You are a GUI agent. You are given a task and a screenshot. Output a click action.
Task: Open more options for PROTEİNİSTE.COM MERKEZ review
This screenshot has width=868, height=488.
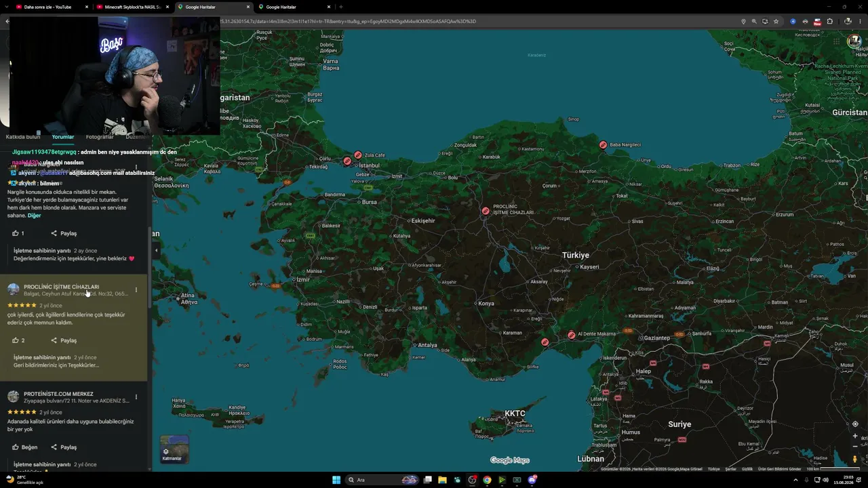click(136, 397)
